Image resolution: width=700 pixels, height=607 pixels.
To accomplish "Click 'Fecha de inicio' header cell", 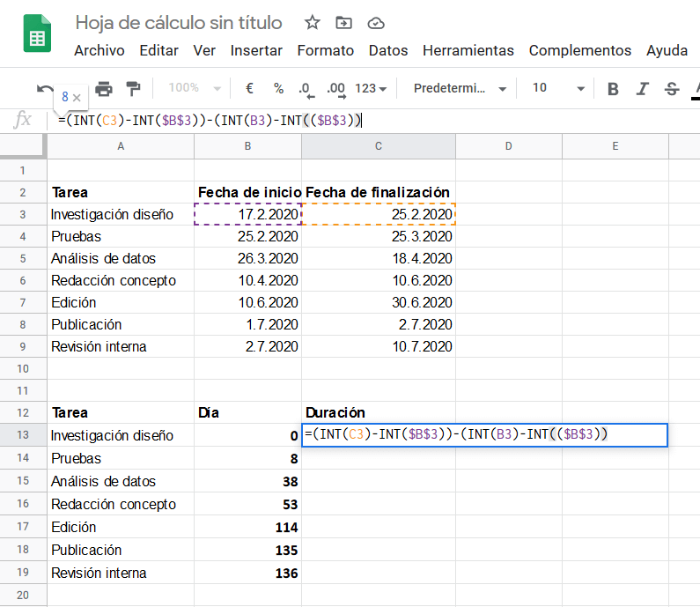I will click(247, 193).
